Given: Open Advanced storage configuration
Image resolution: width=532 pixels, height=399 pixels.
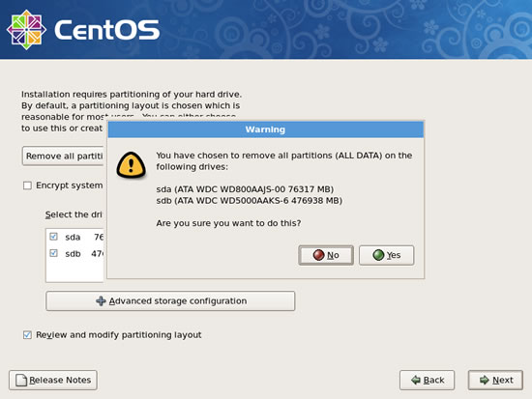Looking at the screenshot, I should [x=170, y=301].
